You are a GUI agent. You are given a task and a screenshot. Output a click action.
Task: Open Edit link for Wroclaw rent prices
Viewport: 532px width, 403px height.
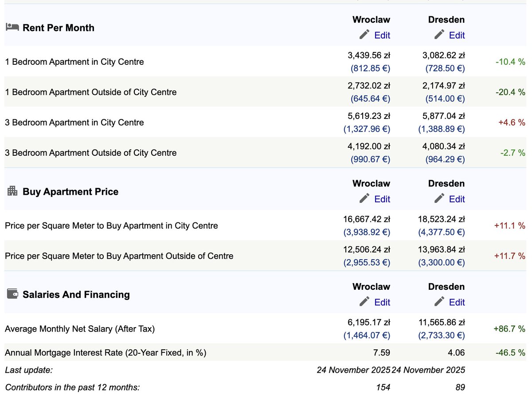pos(382,36)
